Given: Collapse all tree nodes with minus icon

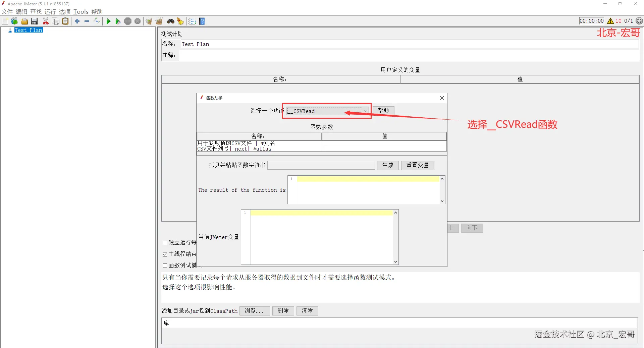Looking at the screenshot, I should [x=87, y=21].
